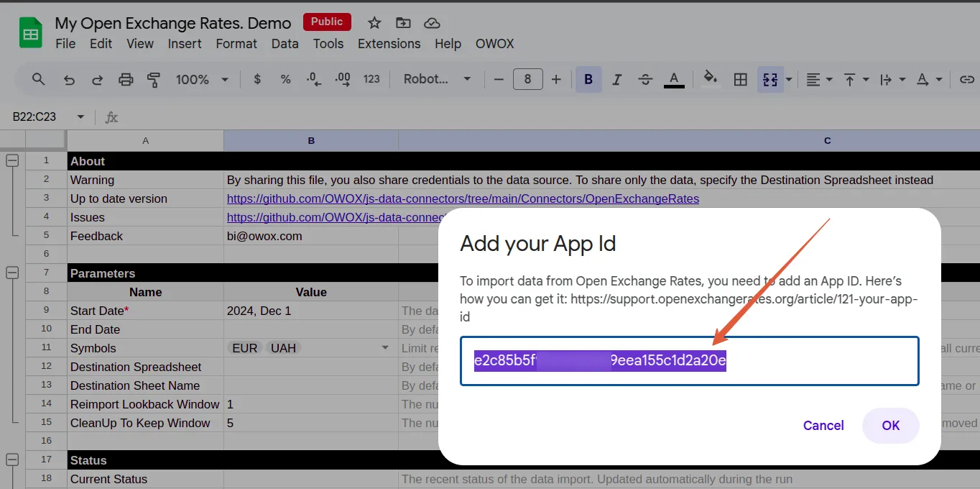
Task: Open horizontal align dropdown
Action: point(819,79)
